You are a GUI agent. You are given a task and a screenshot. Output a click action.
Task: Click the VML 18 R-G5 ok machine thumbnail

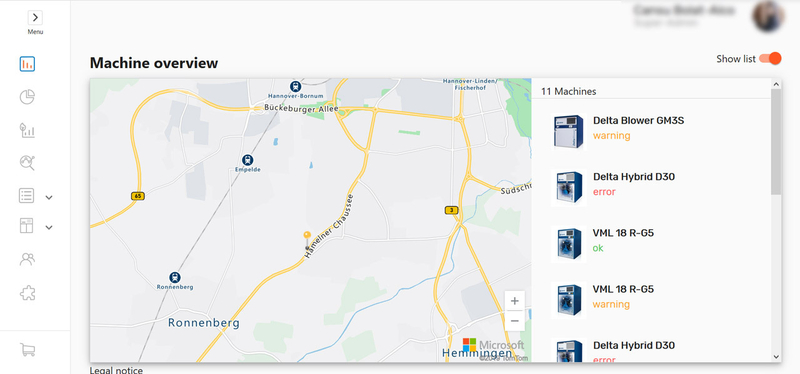click(x=568, y=243)
